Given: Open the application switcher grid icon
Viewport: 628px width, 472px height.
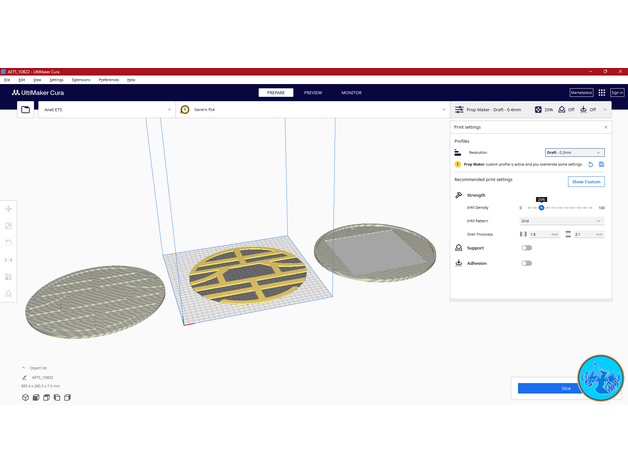Looking at the screenshot, I should click(601, 92).
